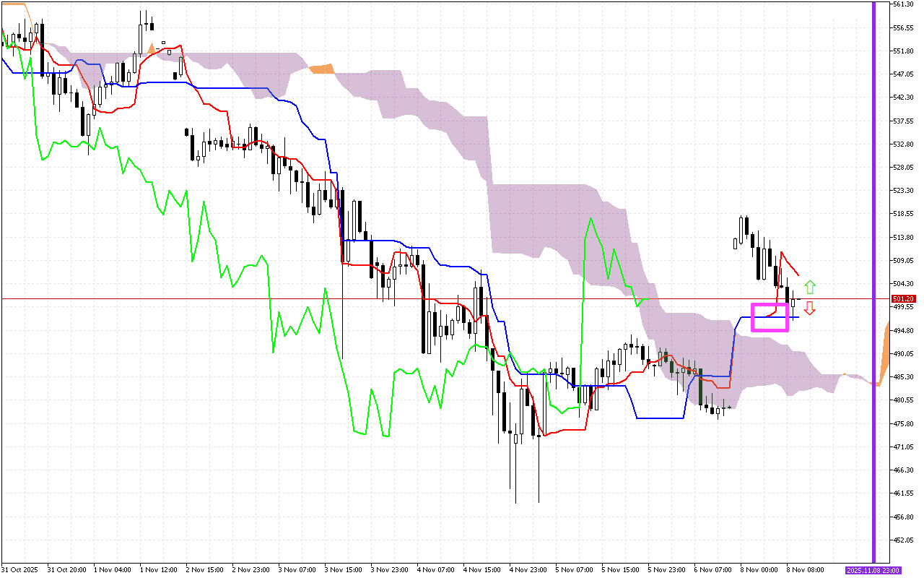The image size is (924, 578).
Task: Click the 8 Nov 08:00 time axis label
Action: click(805, 569)
